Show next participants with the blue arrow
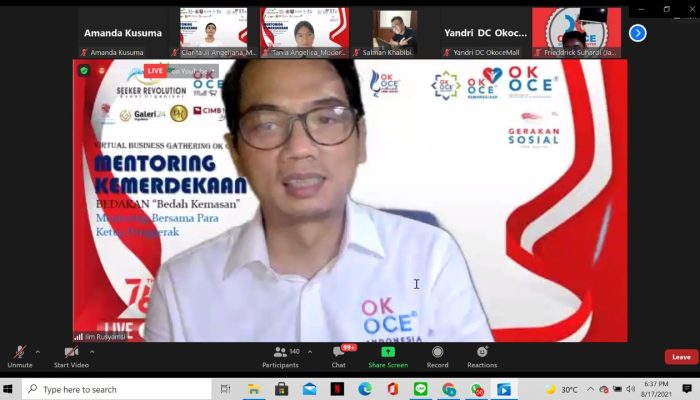This screenshot has width=700, height=400. [638, 33]
